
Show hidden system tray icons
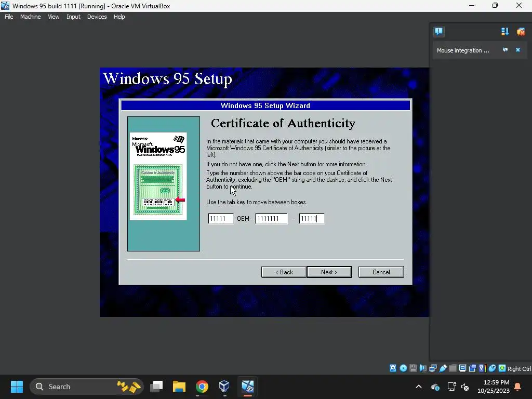[419, 387]
